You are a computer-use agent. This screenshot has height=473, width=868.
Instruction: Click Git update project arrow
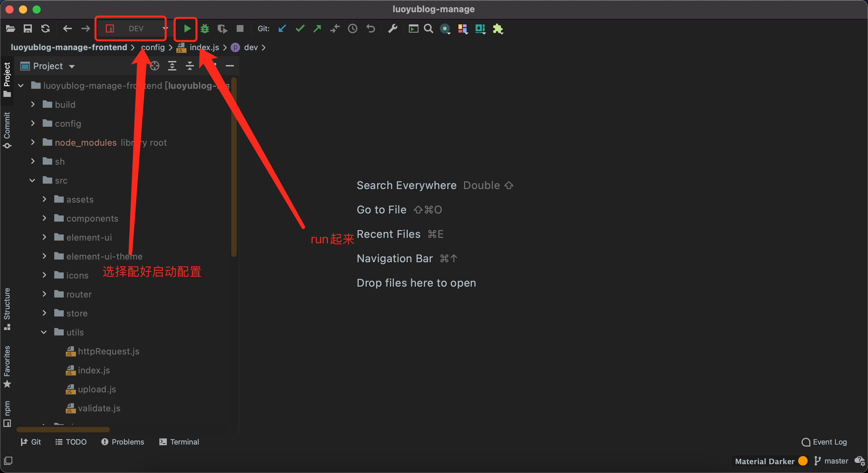[282, 28]
